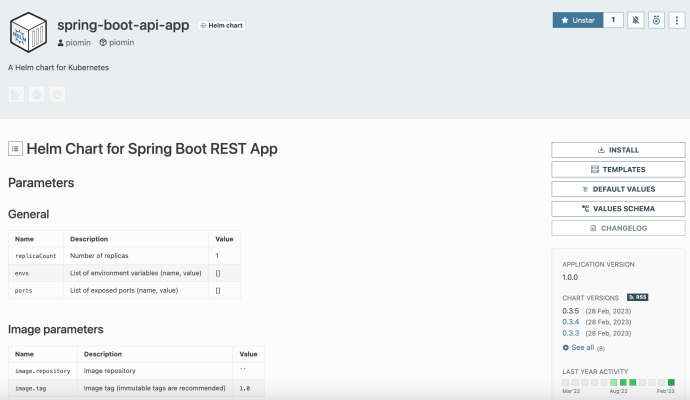Open the Install dialog
Image resolution: width=690 pixels, height=400 pixels.
(618, 150)
